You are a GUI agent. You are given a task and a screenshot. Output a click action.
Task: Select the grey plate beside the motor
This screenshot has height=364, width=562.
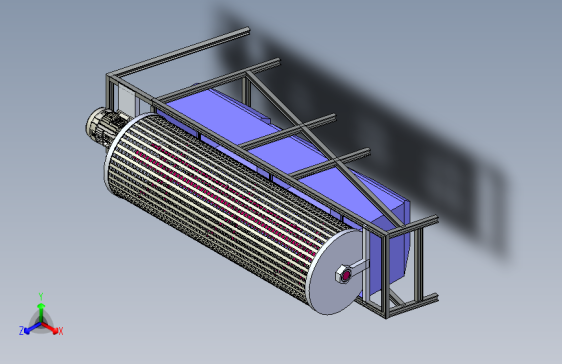pos(126,100)
